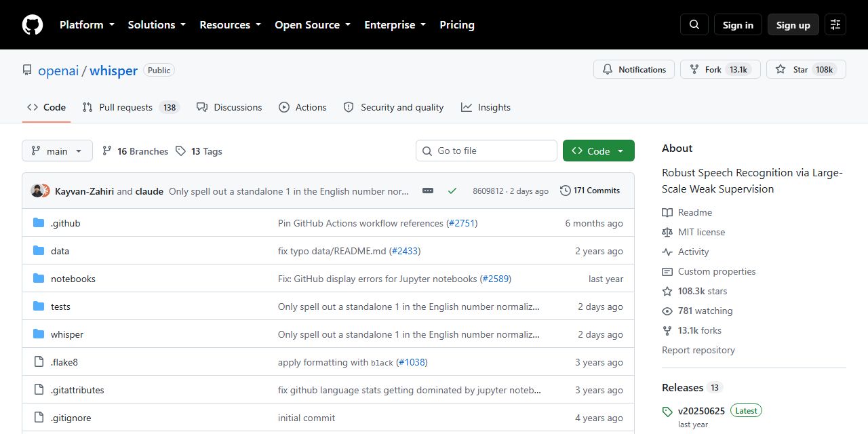Open the green Code dropdown button
The height and width of the screenshot is (434, 868).
point(599,151)
